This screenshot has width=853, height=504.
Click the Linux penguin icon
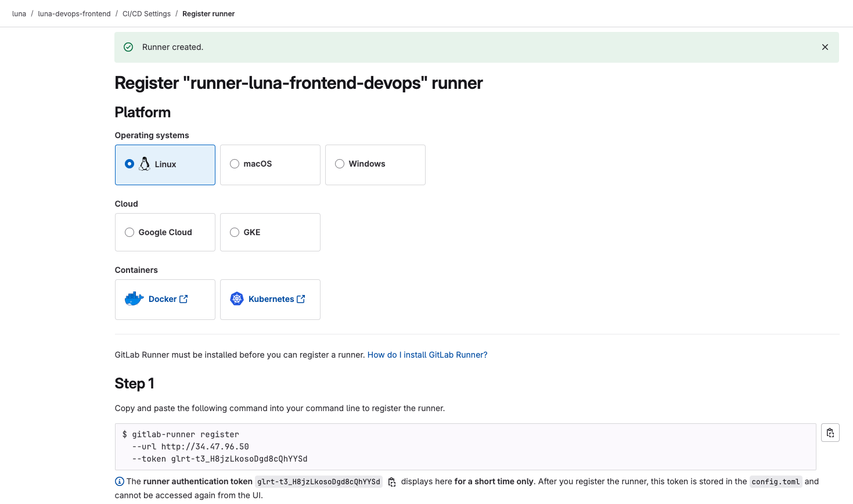pyautogui.click(x=145, y=164)
